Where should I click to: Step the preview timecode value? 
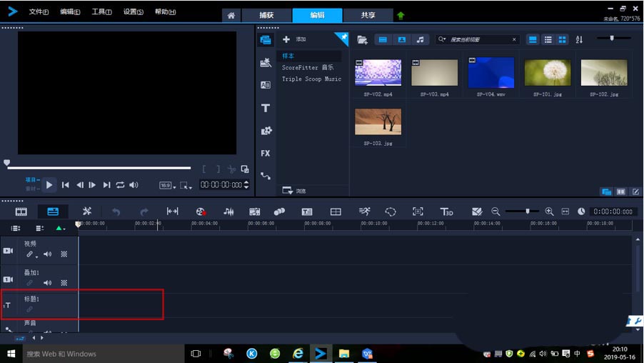[246, 184]
